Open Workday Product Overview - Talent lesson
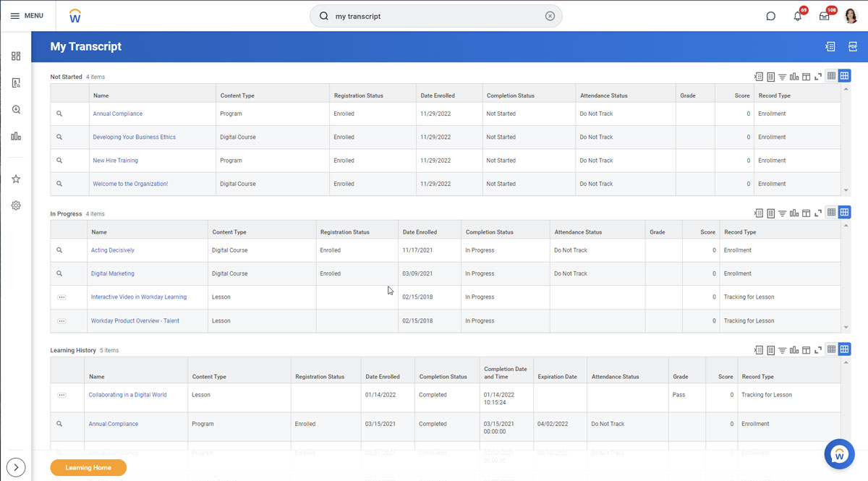 point(135,320)
